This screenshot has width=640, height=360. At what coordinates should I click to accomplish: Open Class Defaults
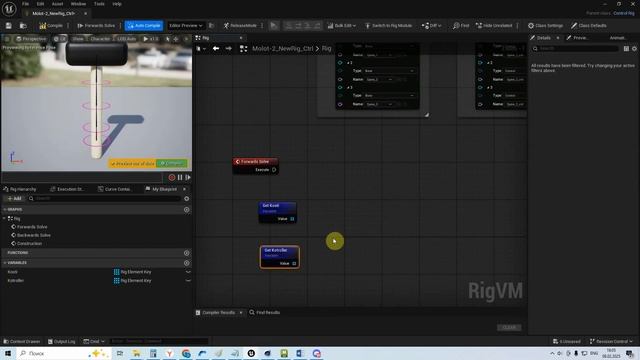point(589,26)
